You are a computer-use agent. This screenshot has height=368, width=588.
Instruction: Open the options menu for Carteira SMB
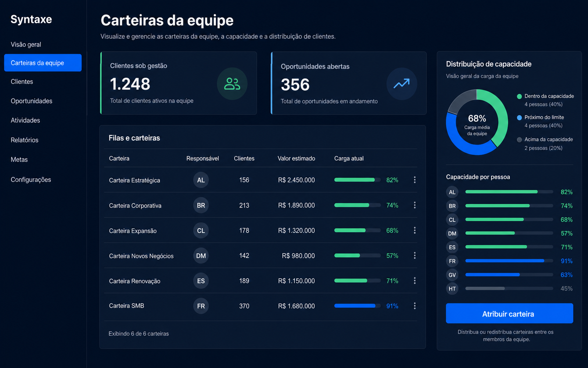pos(415,306)
